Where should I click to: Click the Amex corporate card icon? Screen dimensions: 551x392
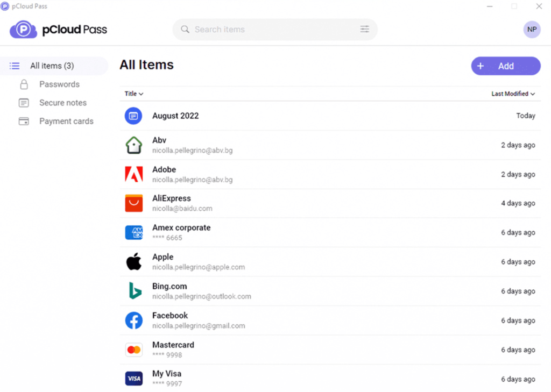pyautogui.click(x=133, y=232)
